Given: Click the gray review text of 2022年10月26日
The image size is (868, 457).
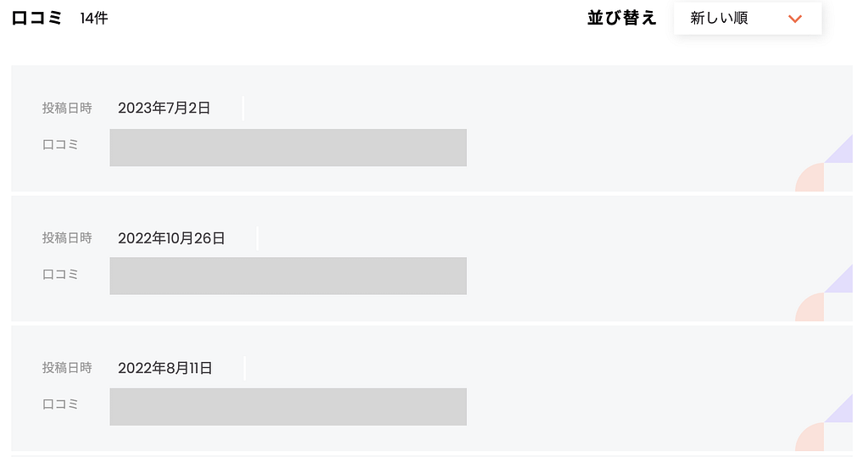Looking at the screenshot, I should (x=288, y=276).
